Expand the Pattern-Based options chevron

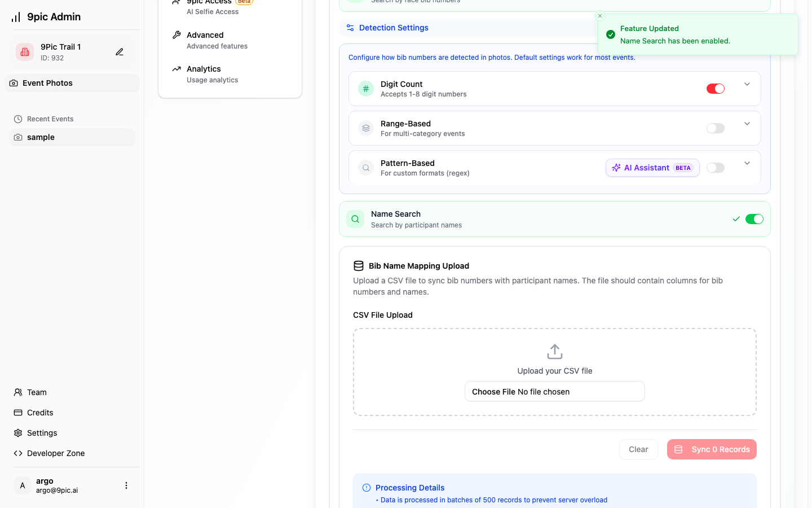tap(747, 164)
